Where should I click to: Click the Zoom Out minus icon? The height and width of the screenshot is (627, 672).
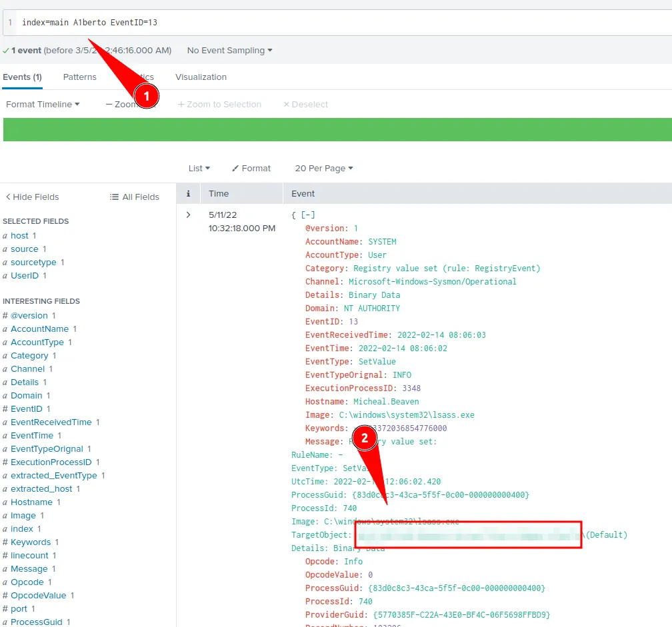pyautogui.click(x=109, y=104)
